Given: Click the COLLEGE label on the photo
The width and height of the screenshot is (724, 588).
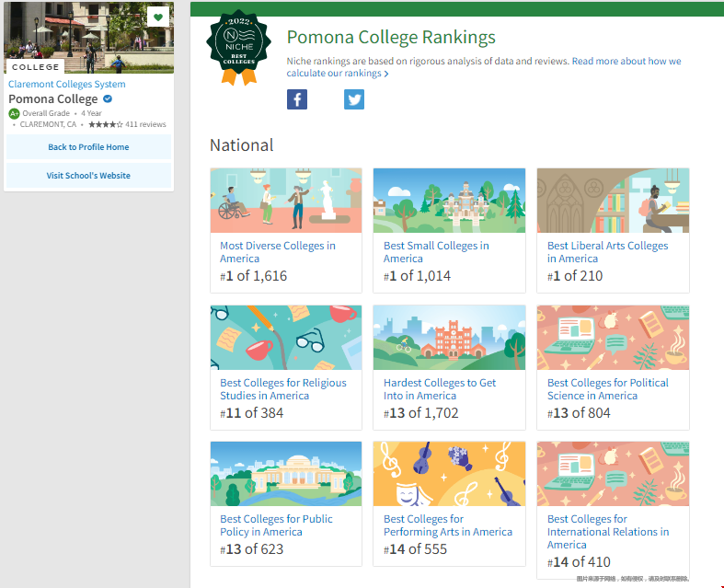Looking at the screenshot, I should 36,67.
